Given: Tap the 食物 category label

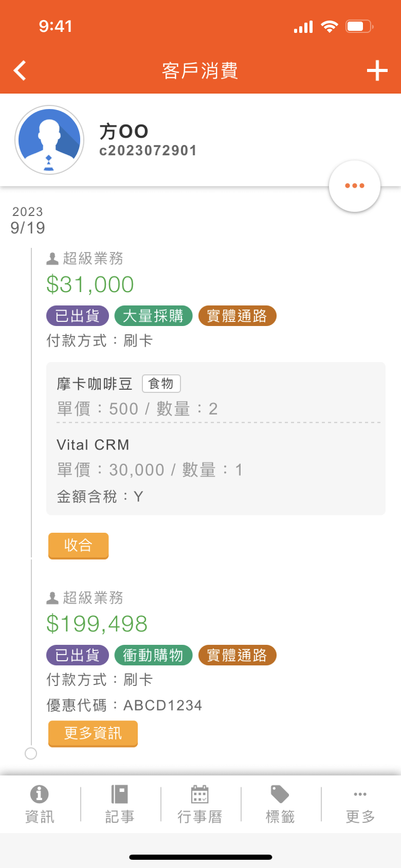Looking at the screenshot, I should pyautogui.click(x=161, y=384).
